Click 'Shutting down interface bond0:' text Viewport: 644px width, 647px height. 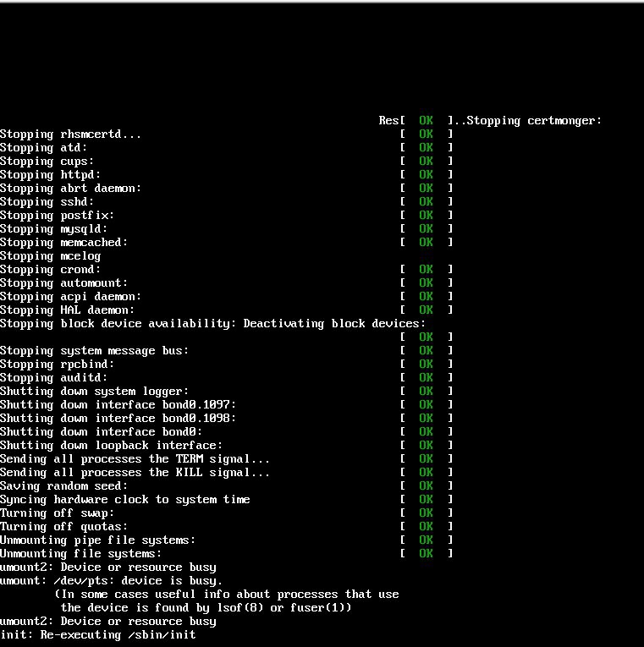click(102, 432)
